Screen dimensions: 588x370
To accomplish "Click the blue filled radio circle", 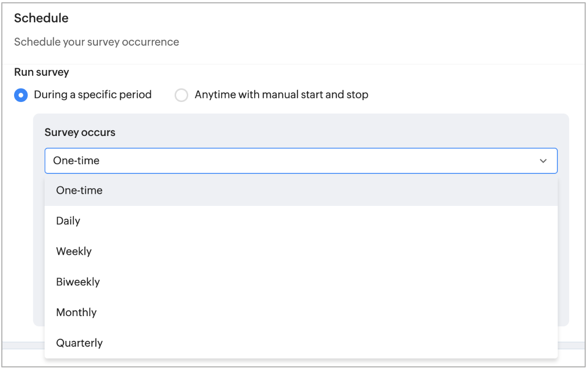I will coord(21,95).
